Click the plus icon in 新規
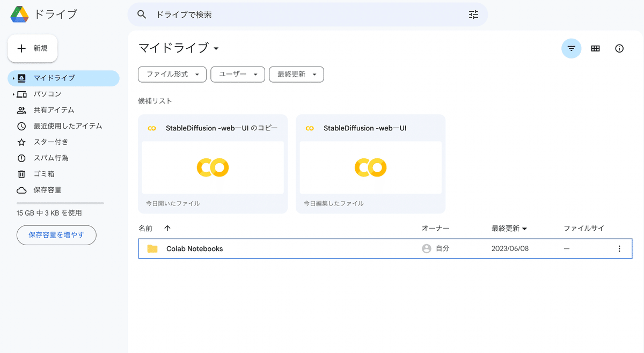This screenshot has height=353, width=644. point(21,48)
